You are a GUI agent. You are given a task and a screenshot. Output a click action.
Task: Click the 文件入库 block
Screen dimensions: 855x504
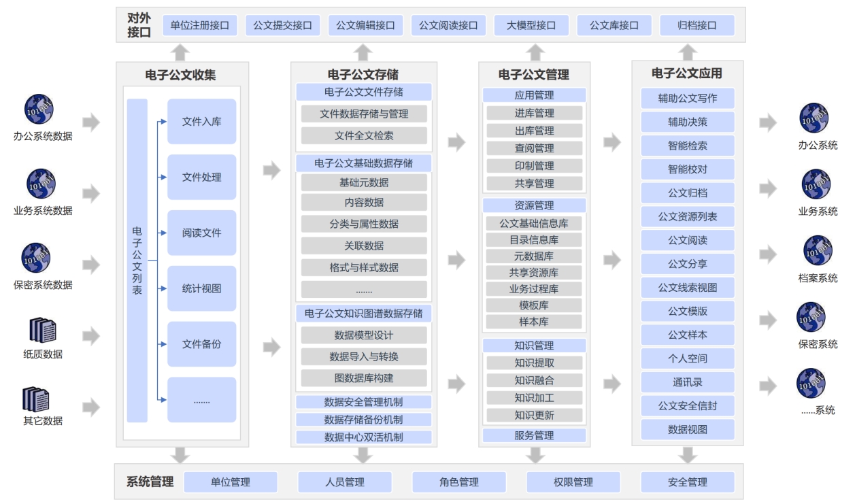[x=202, y=122]
